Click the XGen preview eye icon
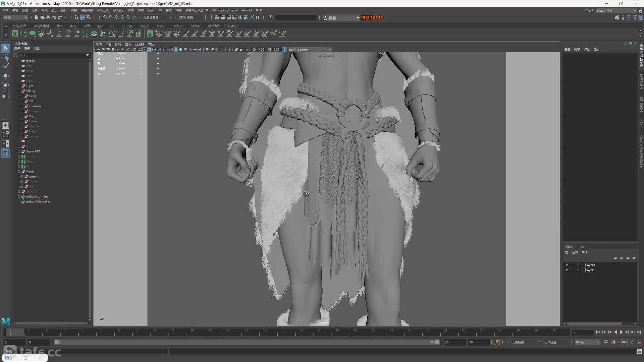This screenshot has width=644, height=362. (x=24, y=34)
